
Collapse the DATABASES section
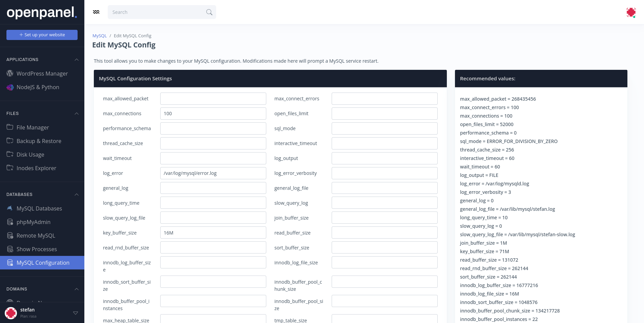click(77, 195)
